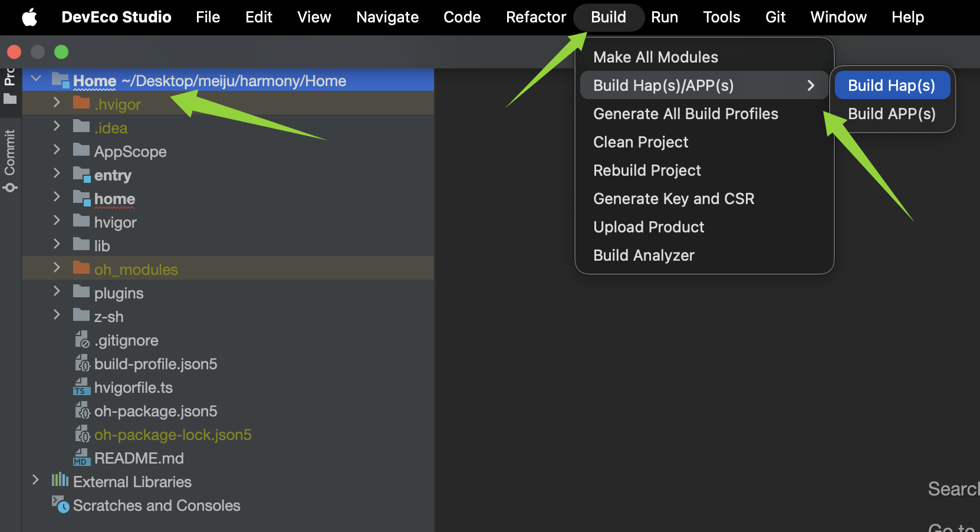Open the File menu
Image resolution: width=980 pixels, height=532 pixels.
208,17
